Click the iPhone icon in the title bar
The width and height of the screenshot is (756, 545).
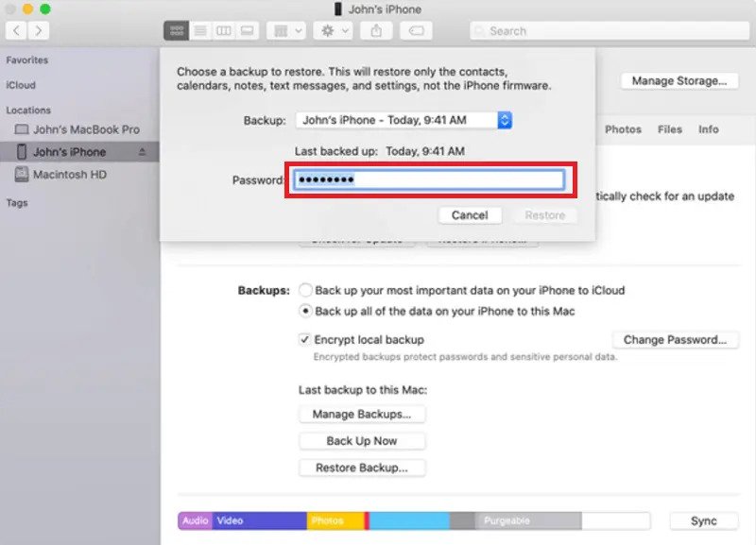tap(338, 9)
